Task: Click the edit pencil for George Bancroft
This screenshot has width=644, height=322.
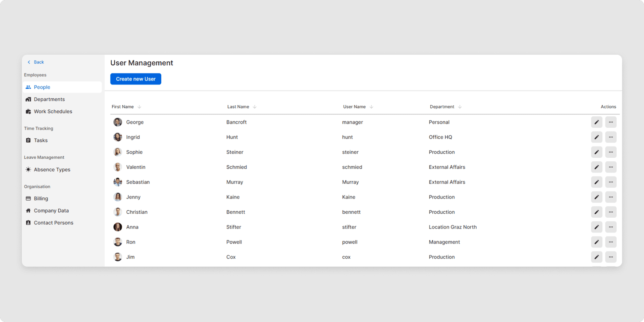Action: [596, 122]
